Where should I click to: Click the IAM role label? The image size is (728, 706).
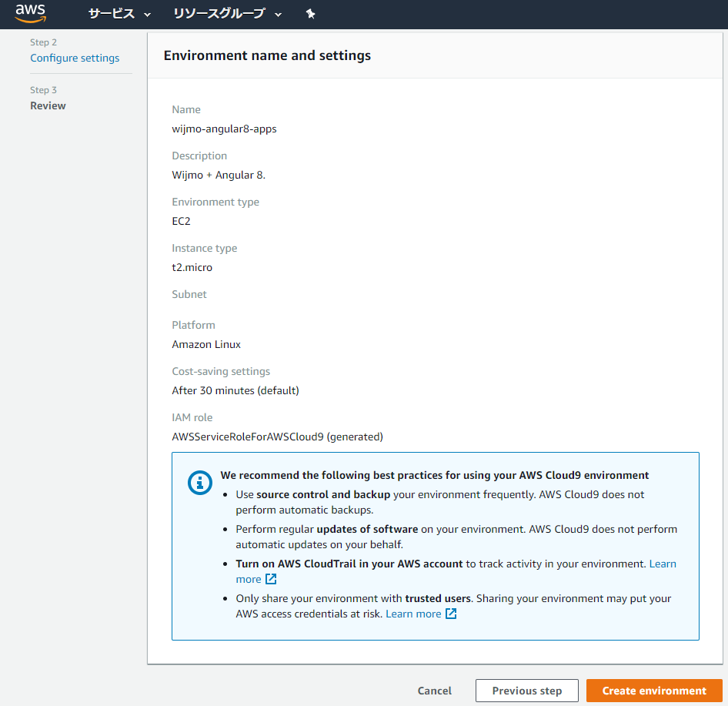(192, 417)
